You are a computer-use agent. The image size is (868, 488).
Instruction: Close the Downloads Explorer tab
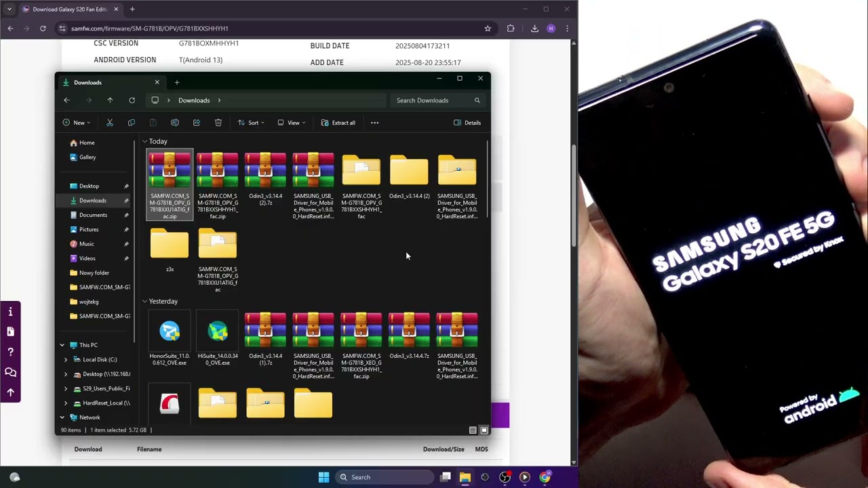157,82
